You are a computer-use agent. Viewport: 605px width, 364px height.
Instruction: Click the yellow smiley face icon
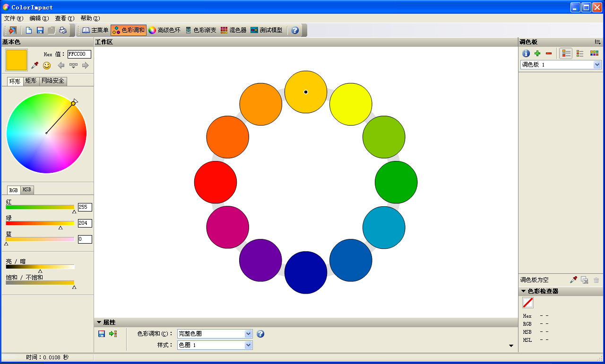pyautogui.click(x=47, y=66)
